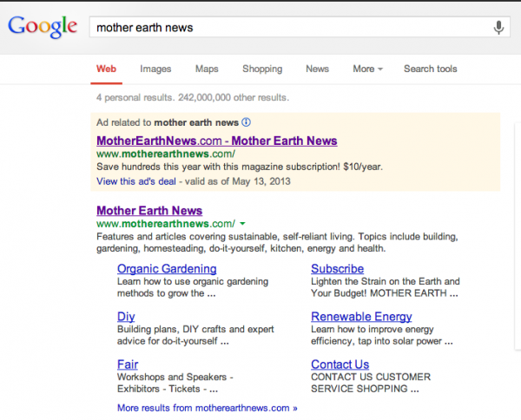
Task: Open the Renewable Energy sitelink
Action: coord(361,317)
